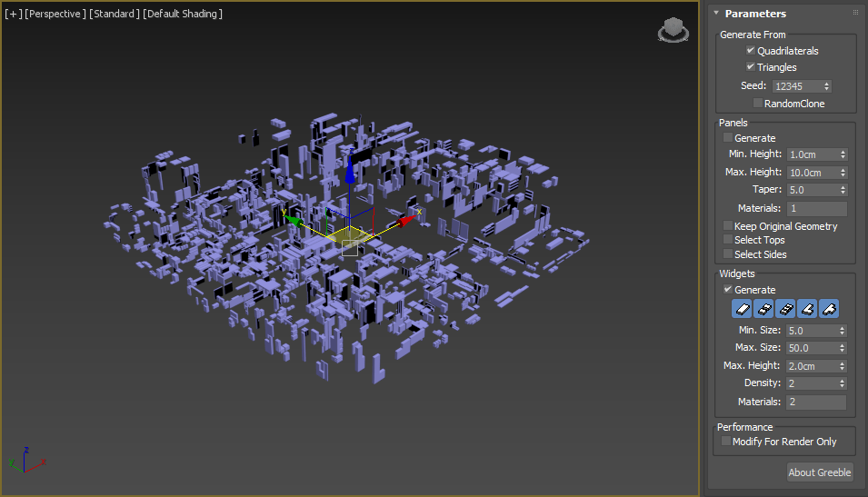This screenshot has height=497, width=868.
Task: Toggle the fourth widget type icon
Action: pos(806,309)
